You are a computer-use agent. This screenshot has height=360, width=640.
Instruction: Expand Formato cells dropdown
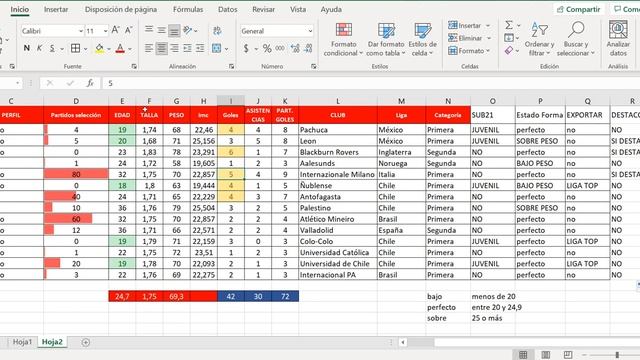(x=487, y=51)
